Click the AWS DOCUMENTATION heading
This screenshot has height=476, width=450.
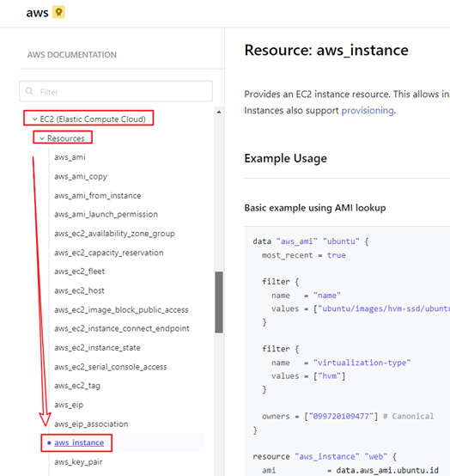(72, 55)
